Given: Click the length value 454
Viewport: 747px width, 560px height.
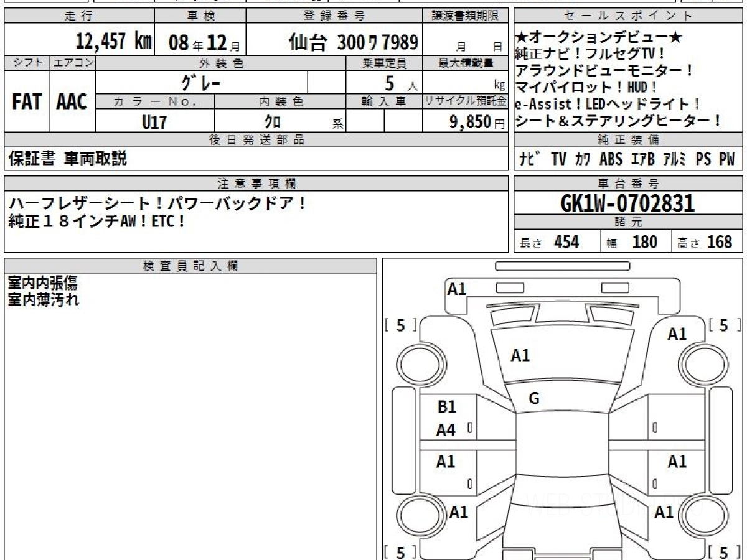Looking at the screenshot, I should [566, 242].
